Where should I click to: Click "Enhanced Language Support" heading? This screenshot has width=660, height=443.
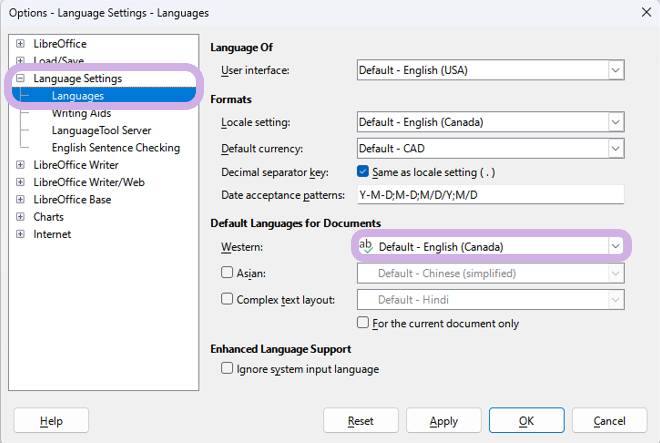[281, 349]
